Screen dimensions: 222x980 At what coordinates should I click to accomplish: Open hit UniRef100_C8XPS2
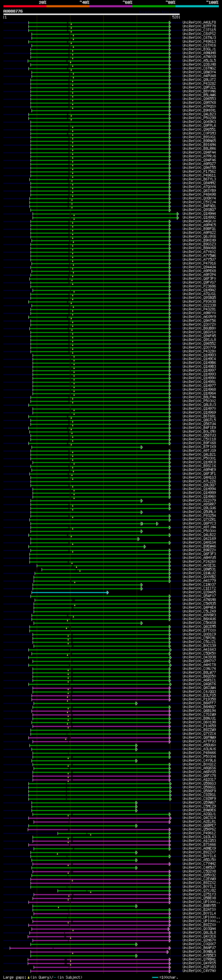pos(199,34)
